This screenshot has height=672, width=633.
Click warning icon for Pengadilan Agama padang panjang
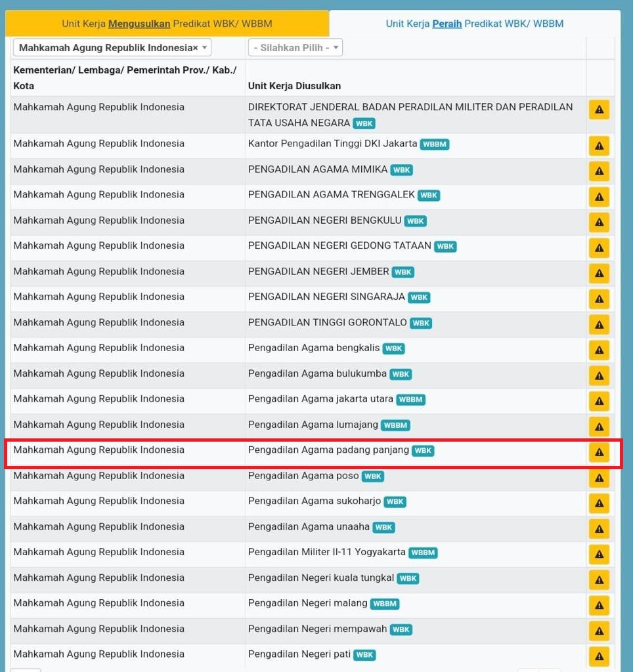tap(599, 452)
